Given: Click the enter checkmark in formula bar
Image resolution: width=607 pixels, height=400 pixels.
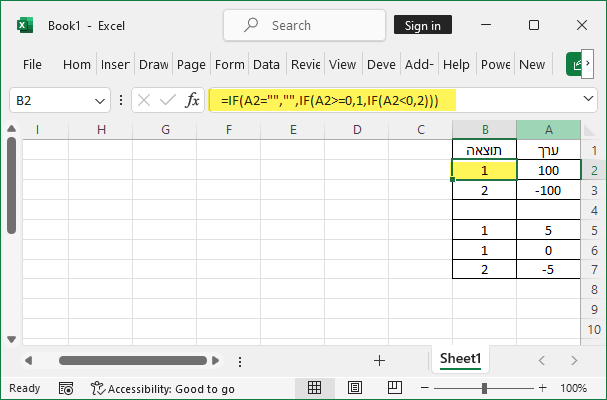Looking at the screenshot, I should point(168,101).
